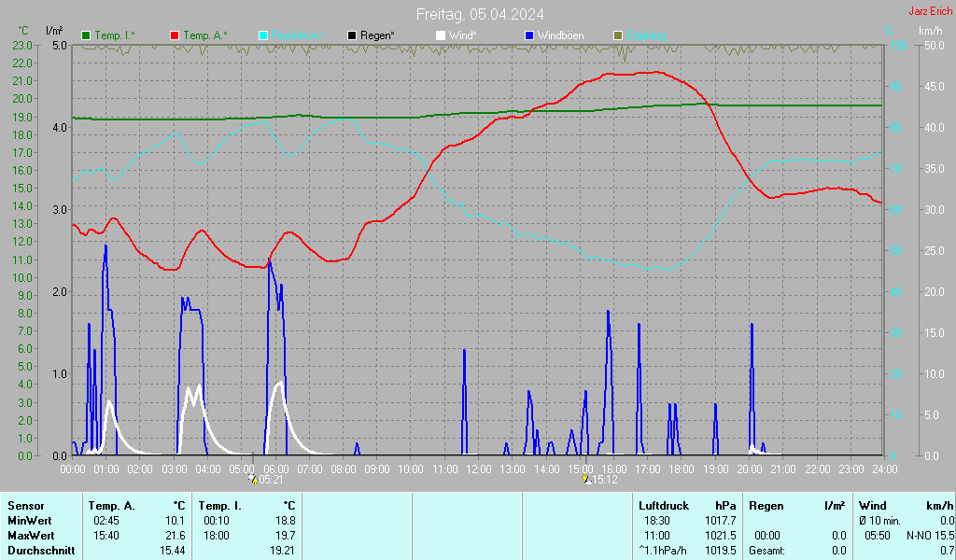Click the '19.7' maximum indoor temperature value
Viewport: 956px width, 560px height.
286,536
